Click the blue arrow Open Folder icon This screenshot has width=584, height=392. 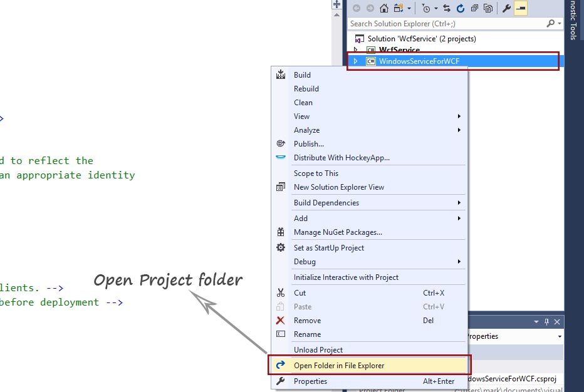pyautogui.click(x=281, y=365)
